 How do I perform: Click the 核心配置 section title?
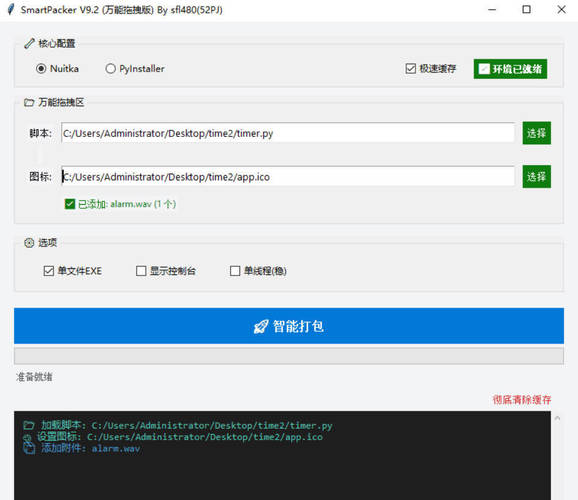pos(57,44)
